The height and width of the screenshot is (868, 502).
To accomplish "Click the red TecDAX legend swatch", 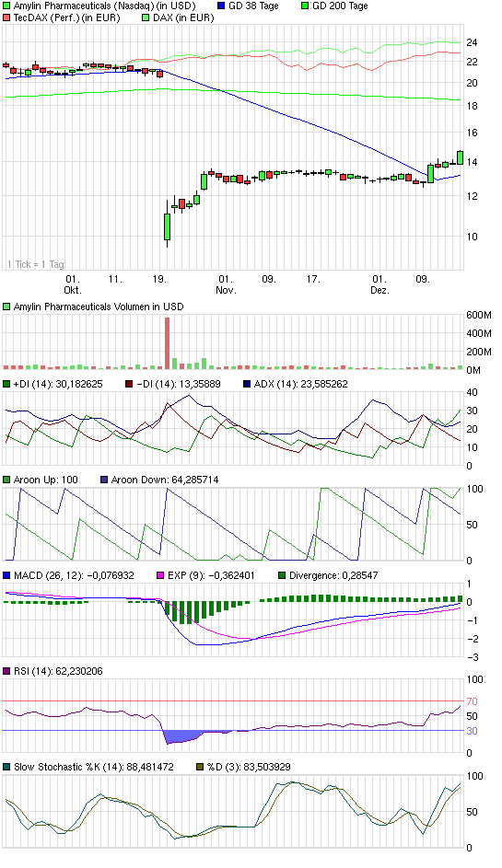I will 6,17.
